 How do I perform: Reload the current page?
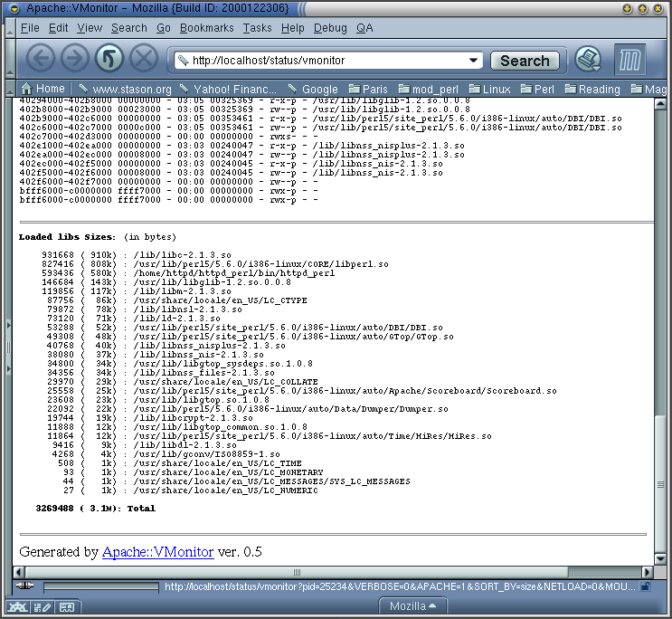coord(109,60)
